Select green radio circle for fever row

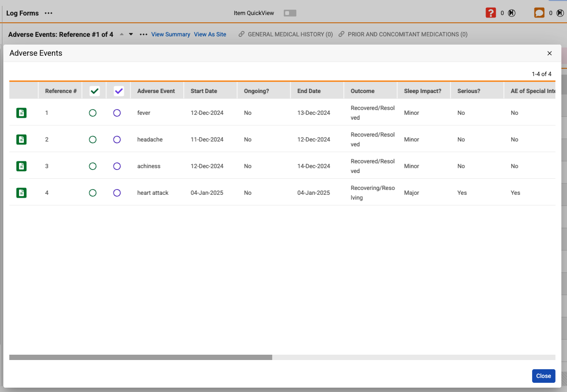[x=93, y=113]
